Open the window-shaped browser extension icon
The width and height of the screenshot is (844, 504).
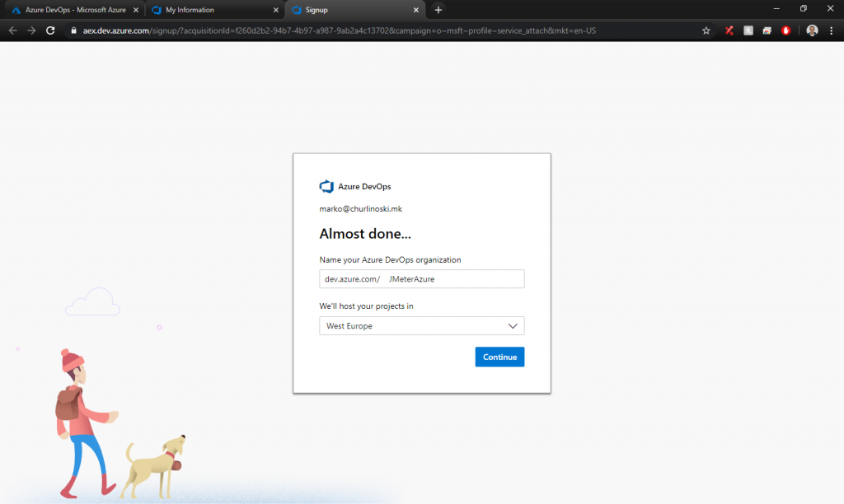[x=767, y=30]
